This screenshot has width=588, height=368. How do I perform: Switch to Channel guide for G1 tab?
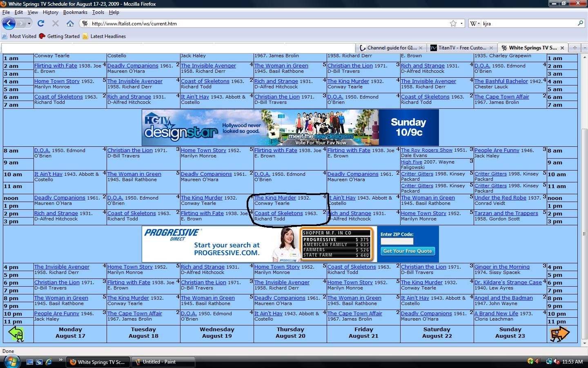[x=392, y=48]
